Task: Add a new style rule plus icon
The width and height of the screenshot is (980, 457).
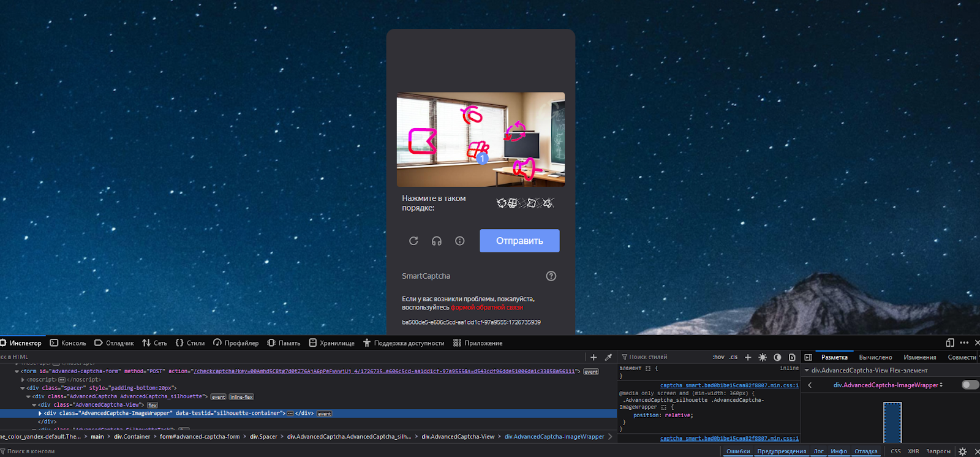Action: pyautogui.click(x=748, y=357)
